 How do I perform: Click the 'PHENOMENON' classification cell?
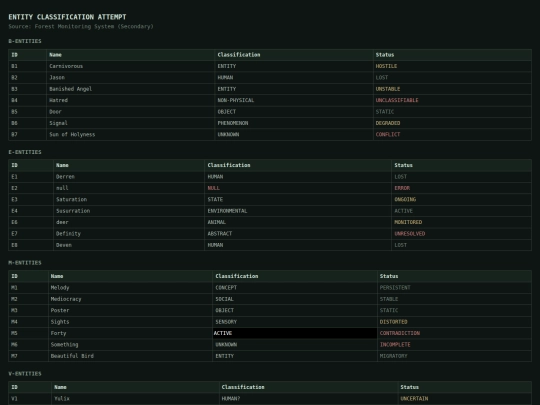pos(294,123)
